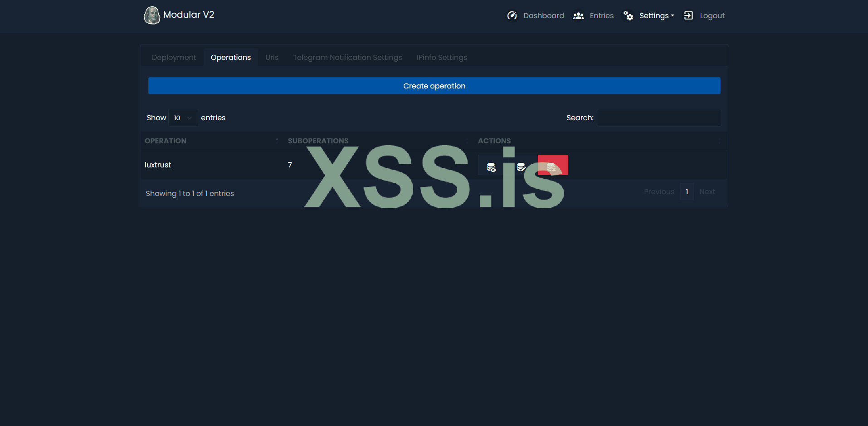Viewport: 868px width, 426px height.
Task: Go to the Previous page
Action: pyautogui.click(x=659, y=192)
